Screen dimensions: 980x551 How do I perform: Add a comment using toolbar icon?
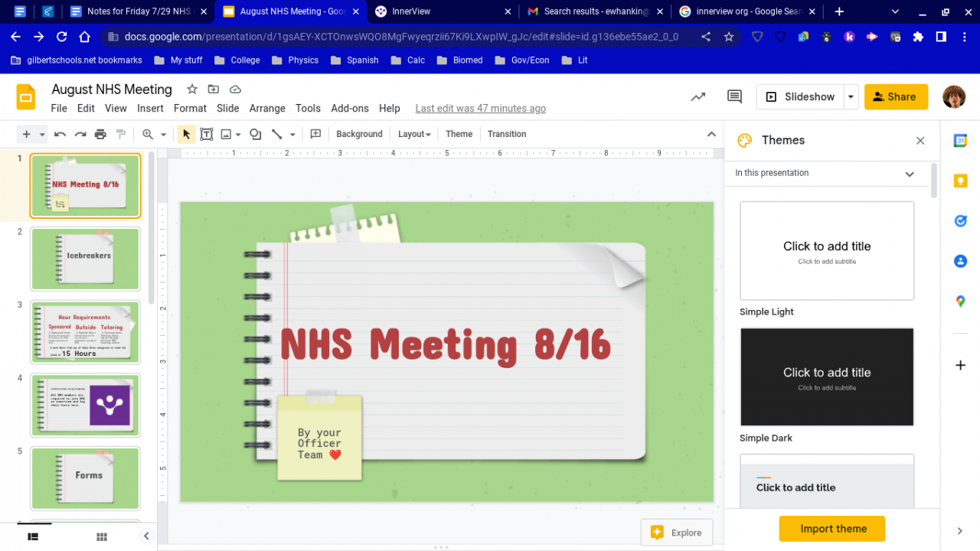click(x=315, y=134)
